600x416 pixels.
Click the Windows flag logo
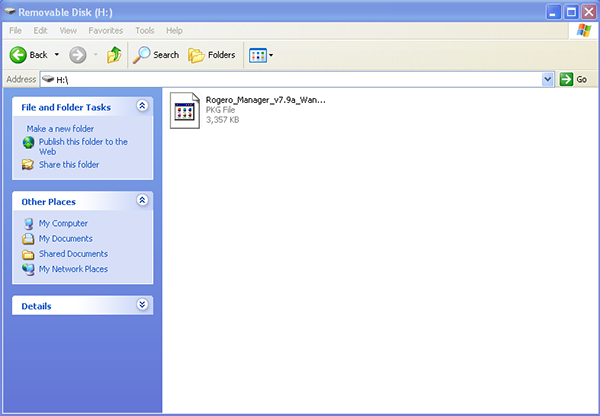(584, 30)
